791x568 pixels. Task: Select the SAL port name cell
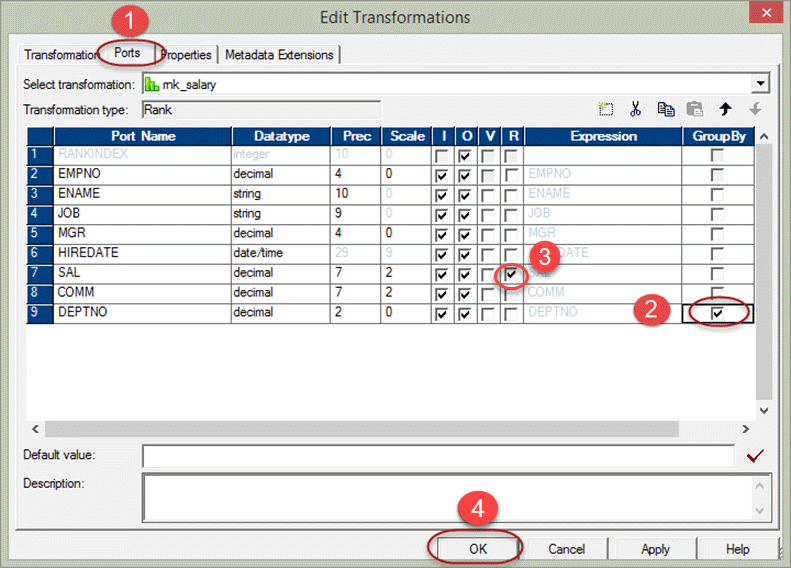(142, 272)
